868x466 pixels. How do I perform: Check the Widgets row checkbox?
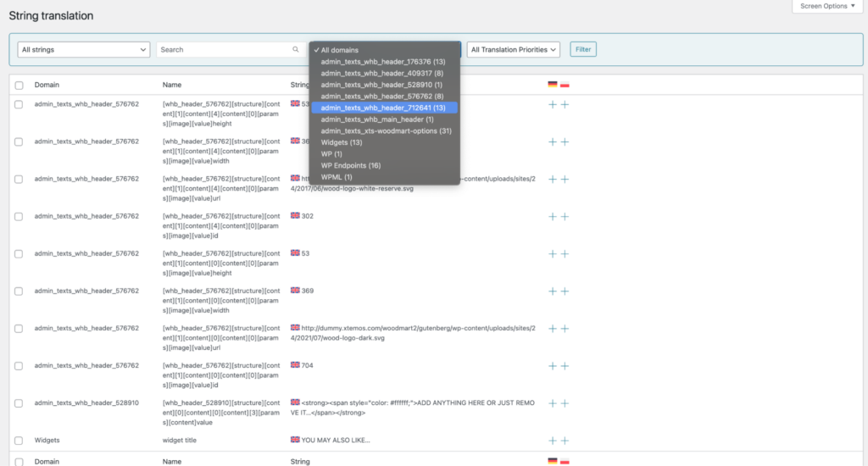(x=19, y=441)
